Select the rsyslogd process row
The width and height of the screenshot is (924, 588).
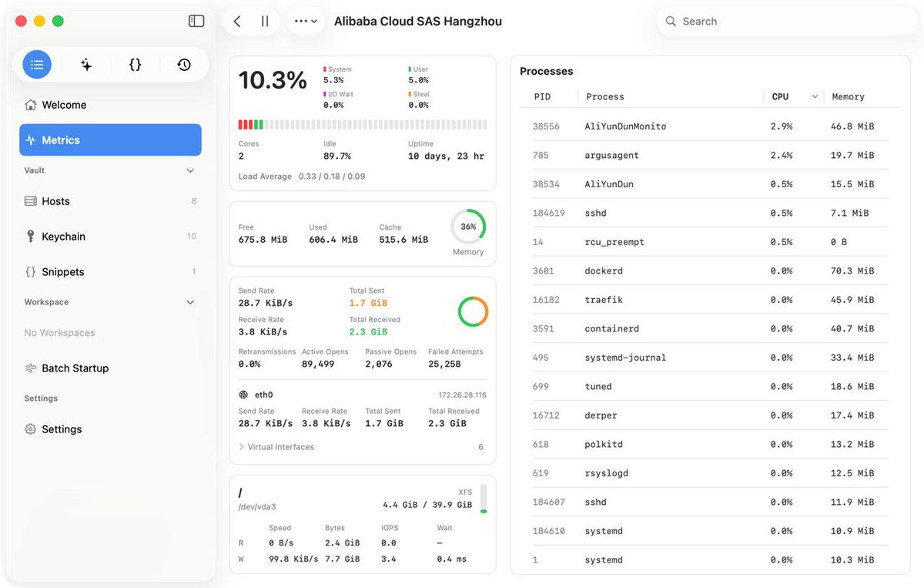pyautogui.click(x=709, y=473)
